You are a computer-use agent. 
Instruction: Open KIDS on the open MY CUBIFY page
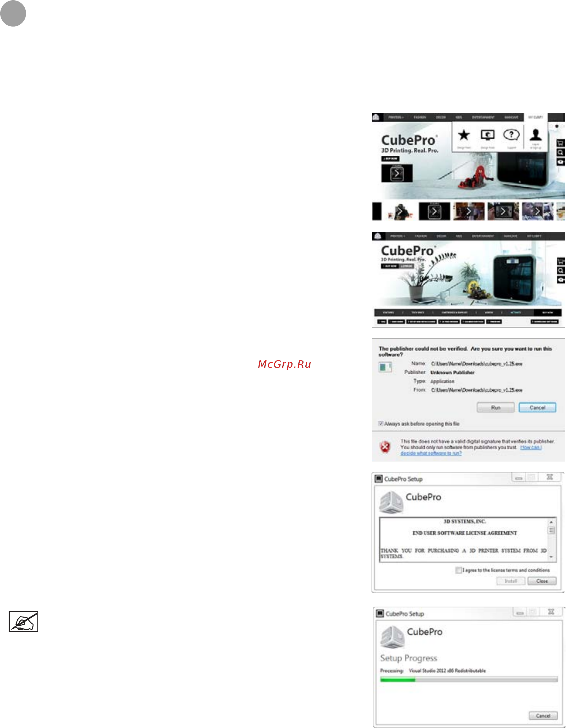pos(459,117)
